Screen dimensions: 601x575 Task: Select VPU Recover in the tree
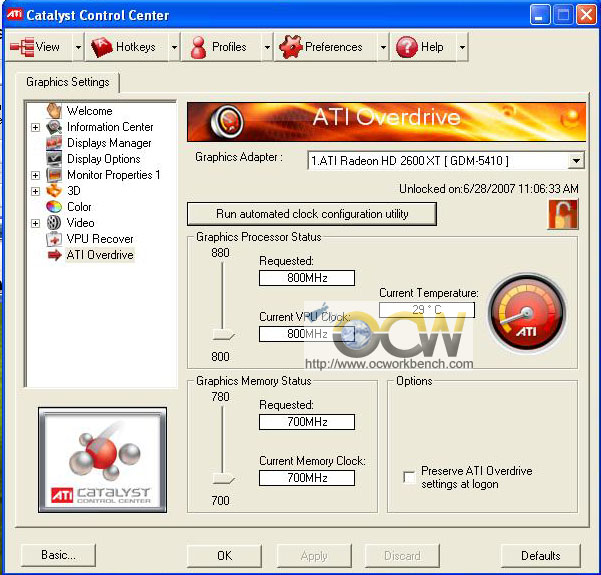100,239
